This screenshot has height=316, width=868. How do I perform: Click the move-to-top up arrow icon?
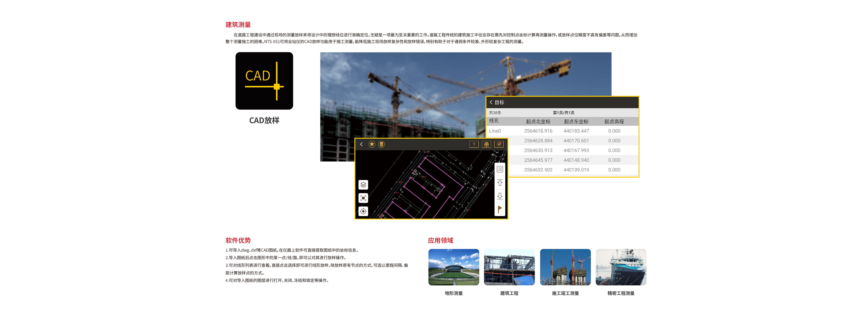500,183
